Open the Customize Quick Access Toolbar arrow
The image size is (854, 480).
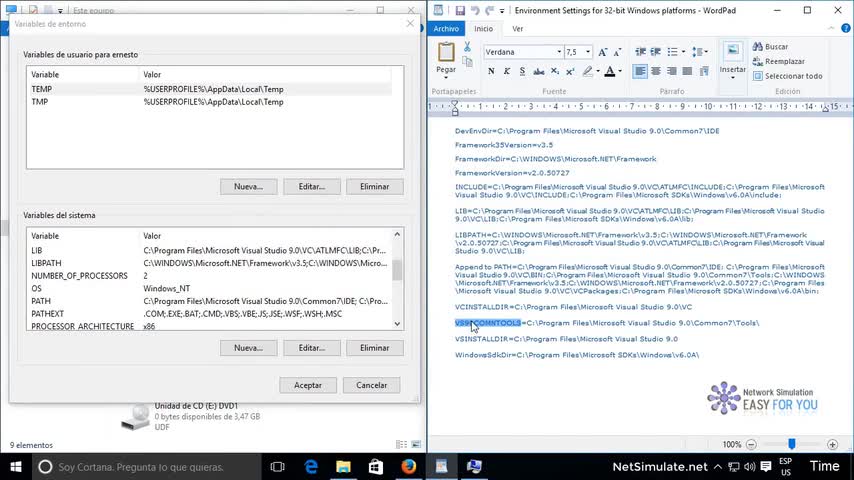pos(502,10)
